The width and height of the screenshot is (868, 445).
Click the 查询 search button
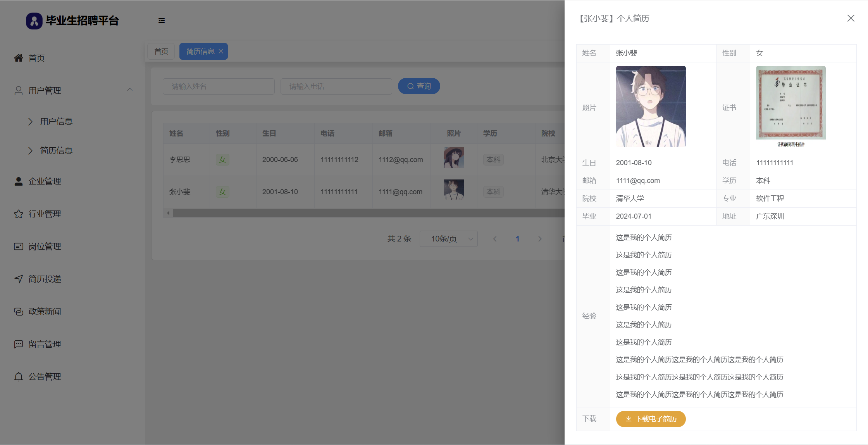(x=419, y=86)
